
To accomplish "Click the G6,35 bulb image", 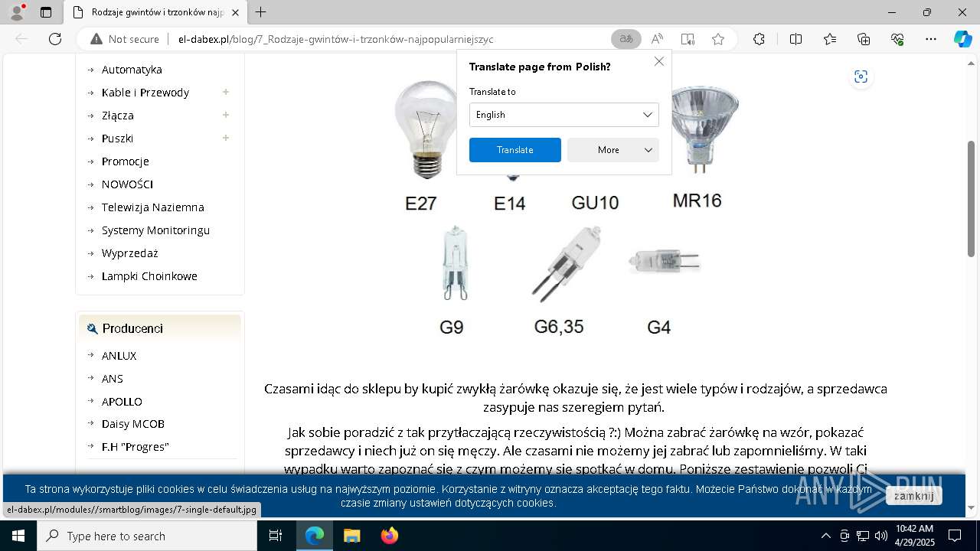I will pos(566,264).
